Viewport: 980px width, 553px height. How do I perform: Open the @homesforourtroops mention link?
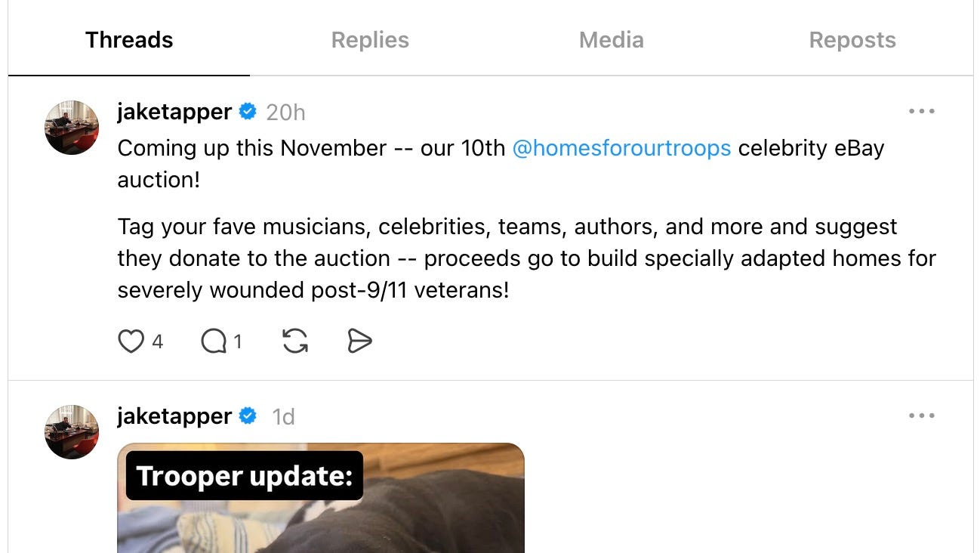(621, 148)
